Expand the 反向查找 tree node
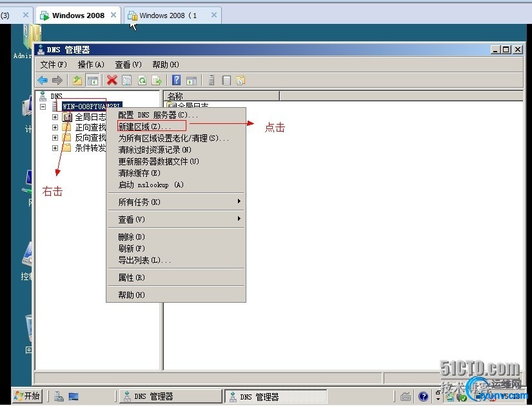Image resolution: width=532 pixels, height=406 pixels. [x=55, y=137]
